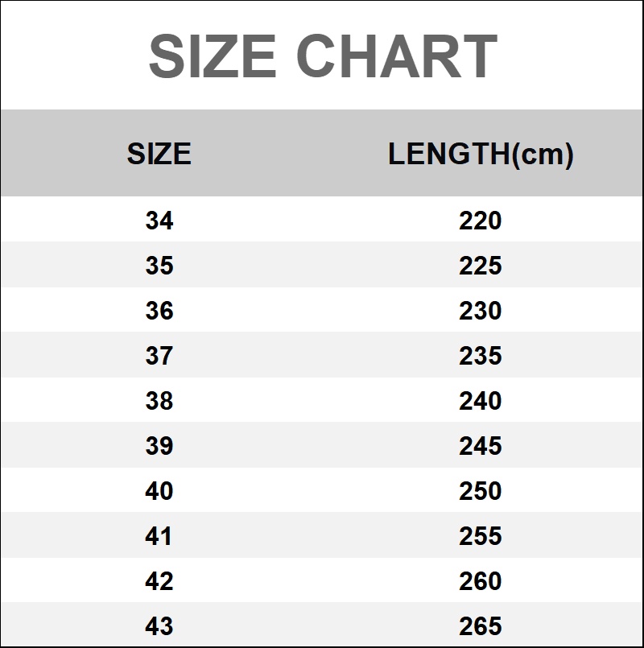
Task: Select size 42 in the chart
Action: tap(159, 581)
